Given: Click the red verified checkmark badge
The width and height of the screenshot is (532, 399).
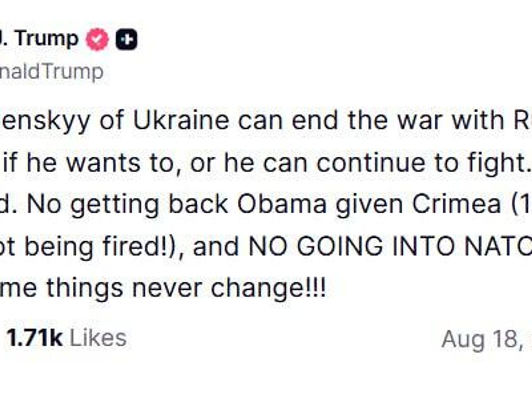Looking at the screenshot, I should (97, 40).
